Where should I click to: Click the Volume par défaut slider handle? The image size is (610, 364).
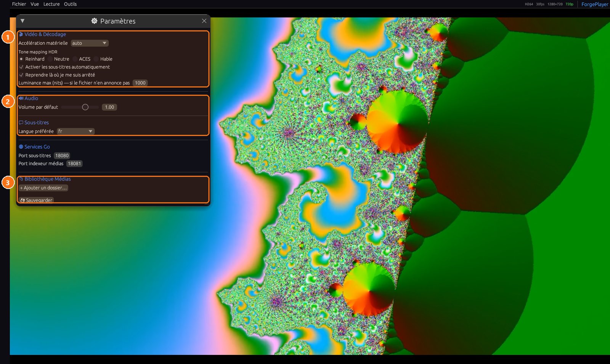85,107
